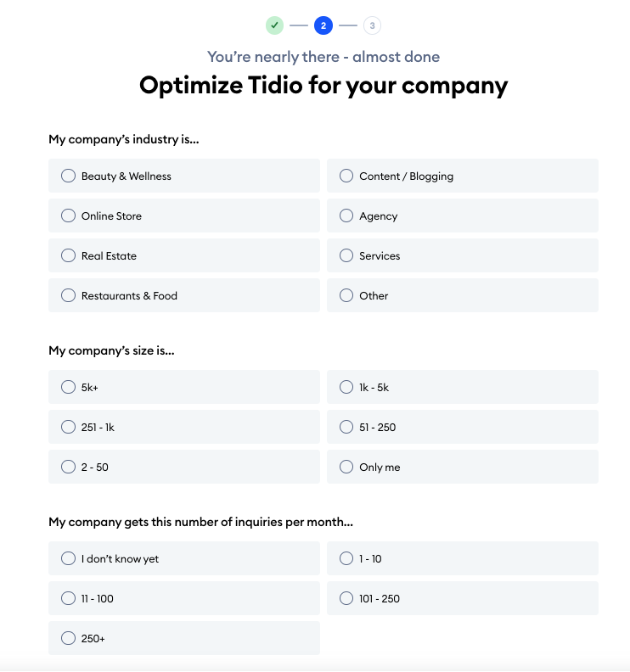
Task: Pick Agency as company industry
Action: pos(346,216)
